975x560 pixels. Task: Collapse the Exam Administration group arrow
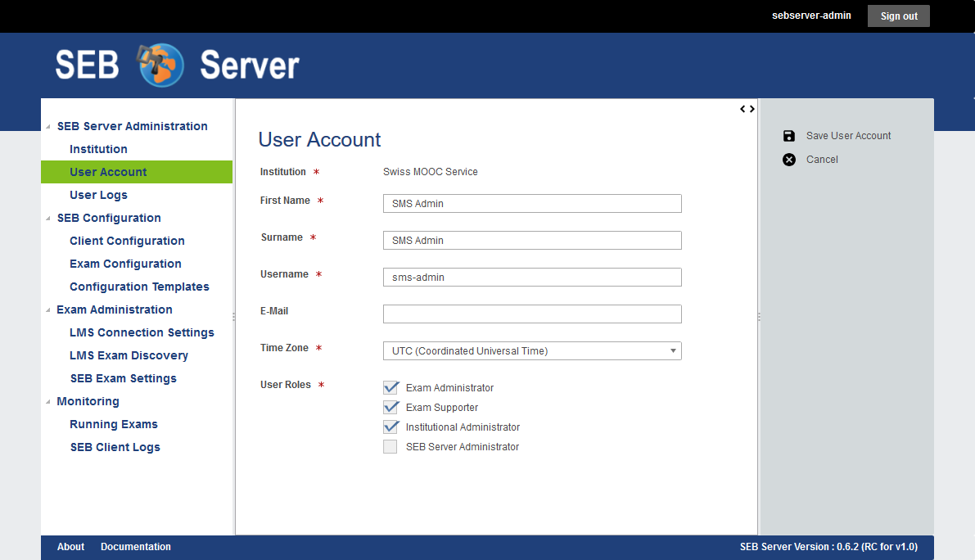[47, 310]
